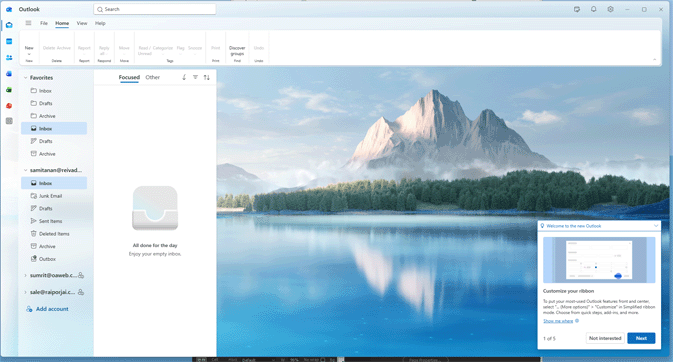Screen dimensions: 673x362
Task: Collapse the samitanan@reivad account folders
Action: pyautogui.click(x=25, y=170)
